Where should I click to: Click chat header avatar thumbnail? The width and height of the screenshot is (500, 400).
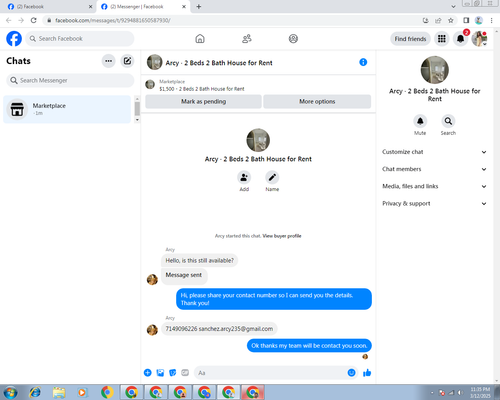[x=155, y=62]
